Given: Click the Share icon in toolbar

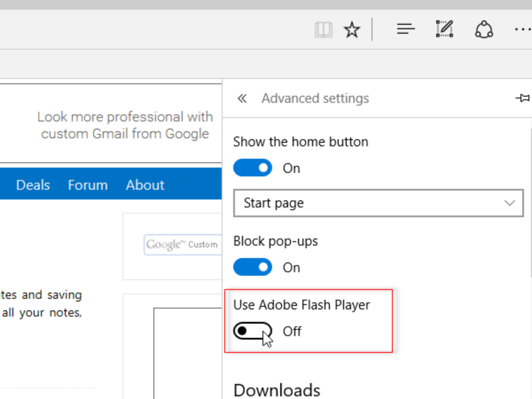Looking at the screenshot, I should coord(484,30).
